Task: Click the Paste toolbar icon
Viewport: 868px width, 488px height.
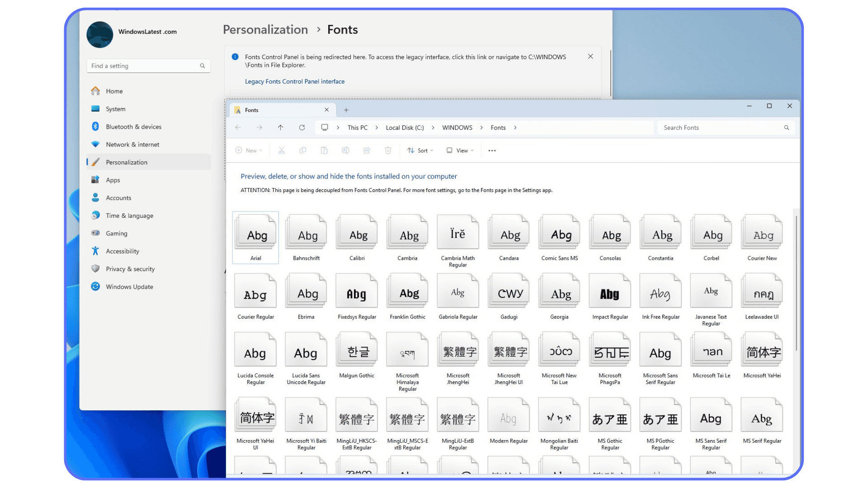Action: point(324,150)
